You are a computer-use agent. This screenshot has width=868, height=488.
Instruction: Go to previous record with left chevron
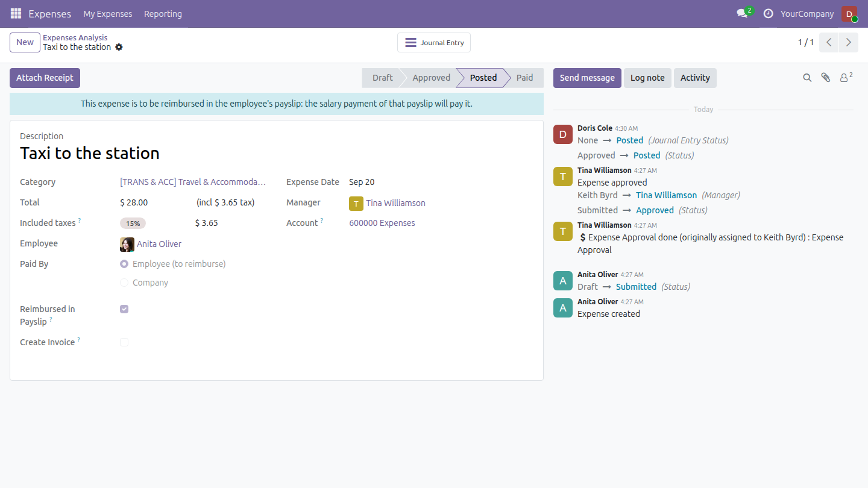(x=829, y=42)
